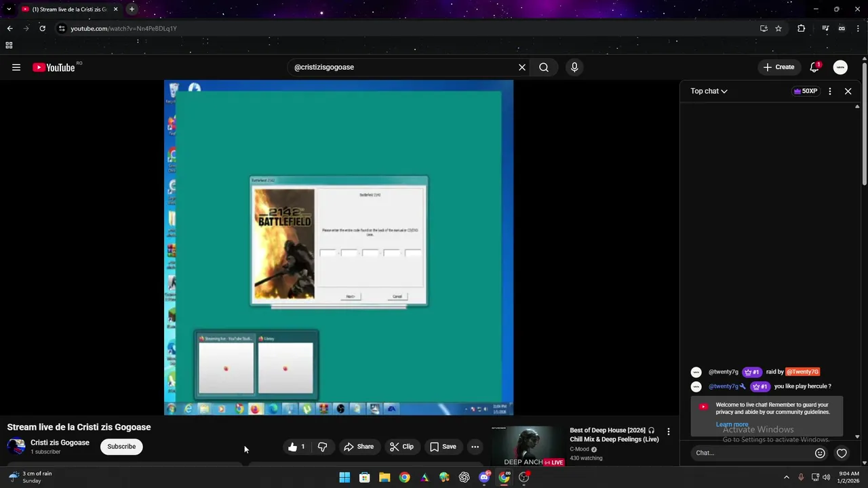The image size is (868, 488).
Task: Reload the page in Chrome
Action: pos(42,28)
